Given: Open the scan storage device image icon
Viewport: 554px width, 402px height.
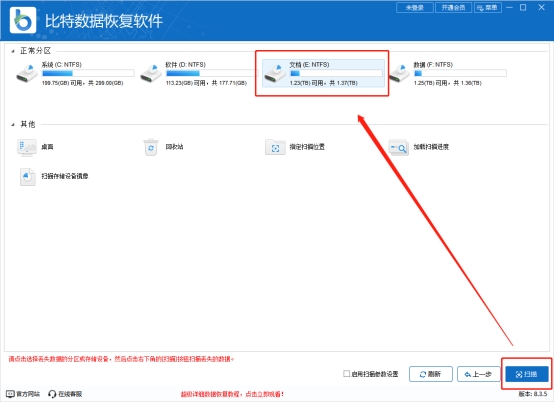Looking at the screenshot, I should click(28, 177).
